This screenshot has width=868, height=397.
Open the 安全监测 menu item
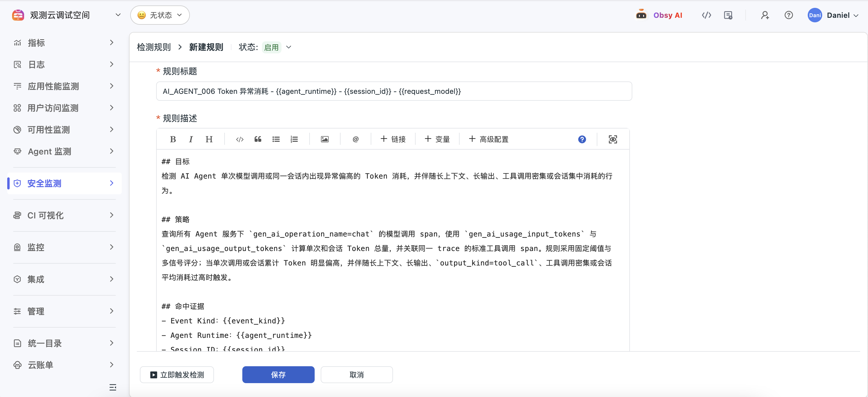(x=64, y=183)
